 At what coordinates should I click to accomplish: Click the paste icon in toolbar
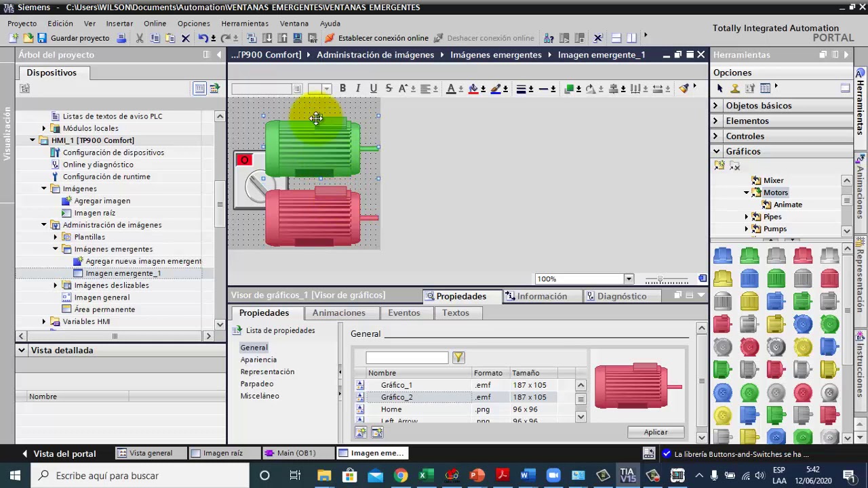(170, 38)
